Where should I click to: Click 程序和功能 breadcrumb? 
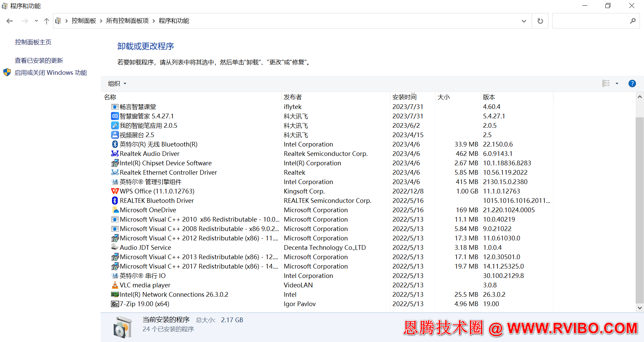[x=174, y=21]
